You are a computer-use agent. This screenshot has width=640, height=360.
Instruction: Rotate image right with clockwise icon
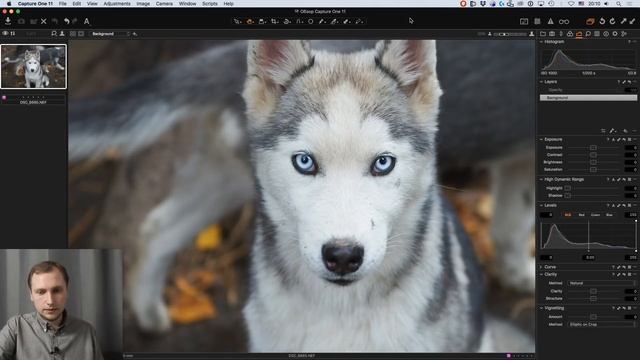point(612,21)
